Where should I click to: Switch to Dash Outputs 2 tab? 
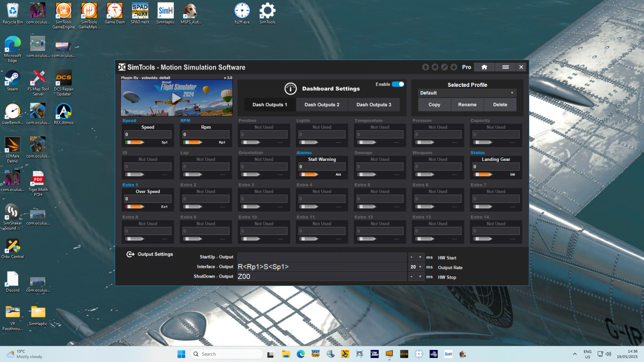tap(322, 105)
